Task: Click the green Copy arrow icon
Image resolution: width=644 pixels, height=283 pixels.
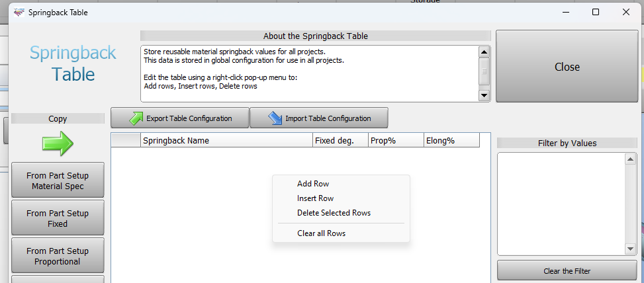Action: click(x=58, y=143)
